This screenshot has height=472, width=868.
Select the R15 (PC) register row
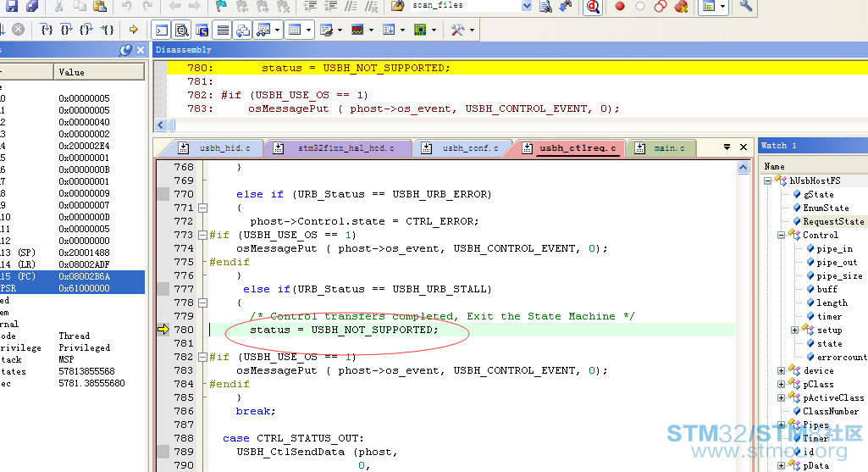(x=72, y=276)
